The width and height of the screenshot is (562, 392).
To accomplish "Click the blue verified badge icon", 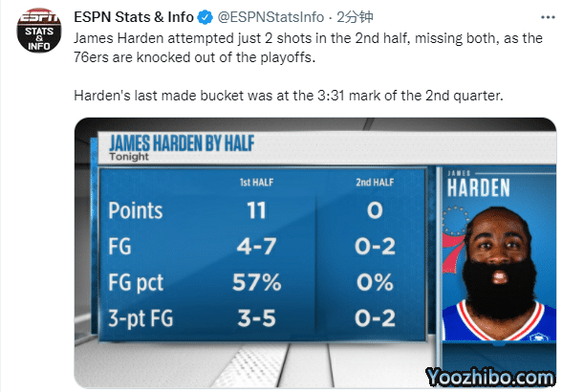I will (205, 17).
